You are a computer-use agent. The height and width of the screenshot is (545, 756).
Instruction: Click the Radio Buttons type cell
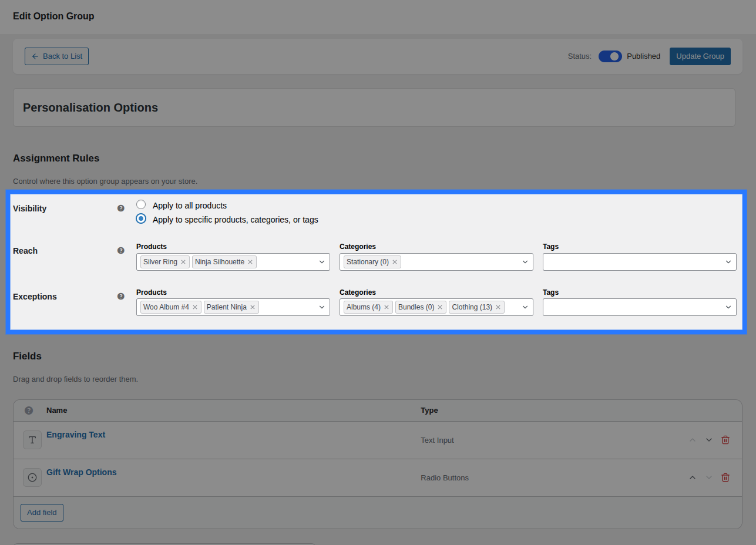[445, 478]
